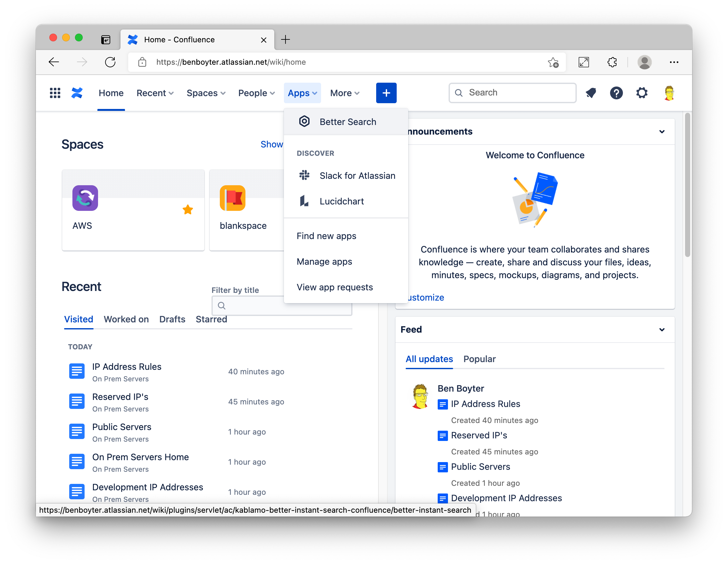Click the browser extensions puzzle icon
Screen dimensions: 728x564
[612, 62]
